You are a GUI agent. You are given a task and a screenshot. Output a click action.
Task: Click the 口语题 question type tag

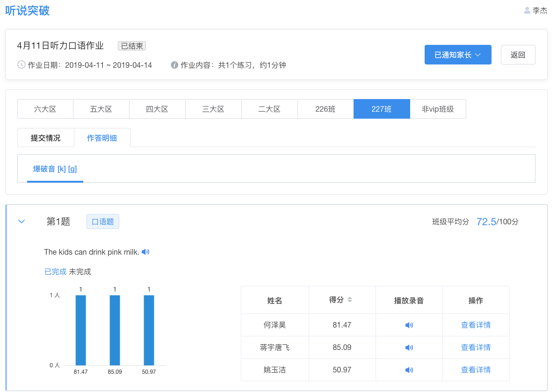coord(103,222)
